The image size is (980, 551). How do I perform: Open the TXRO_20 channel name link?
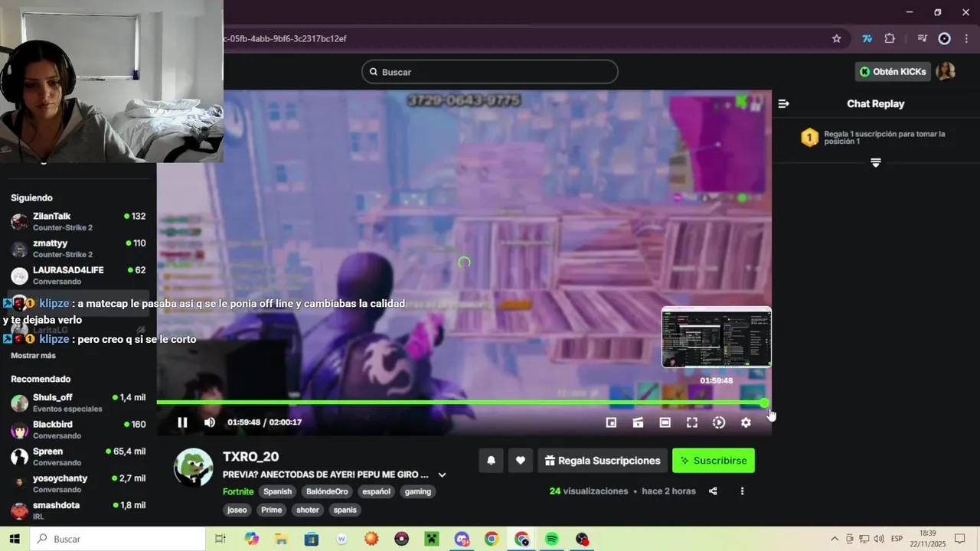[250, 457]
